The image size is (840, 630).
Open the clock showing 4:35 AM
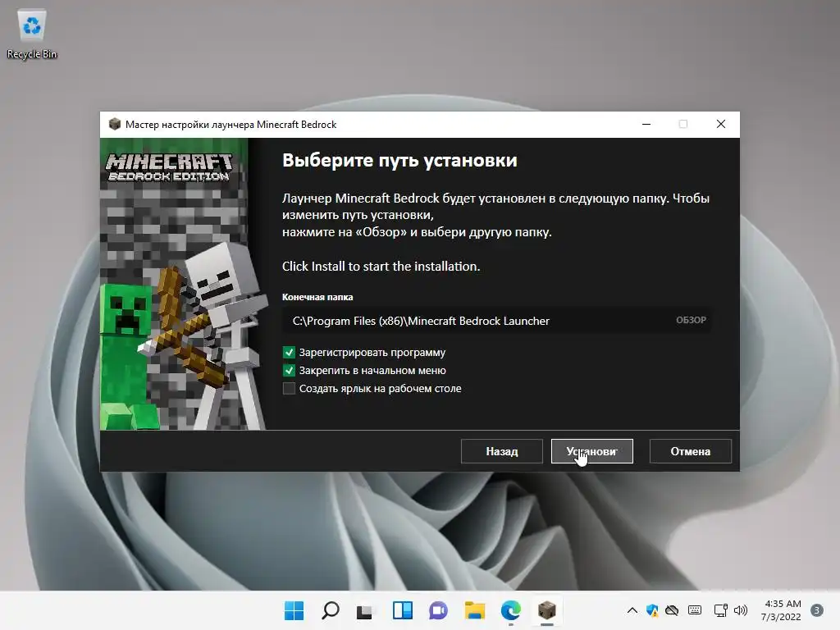point(781,610)
